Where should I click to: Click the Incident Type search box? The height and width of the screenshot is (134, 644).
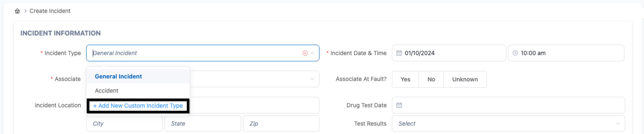click(195, 53)
